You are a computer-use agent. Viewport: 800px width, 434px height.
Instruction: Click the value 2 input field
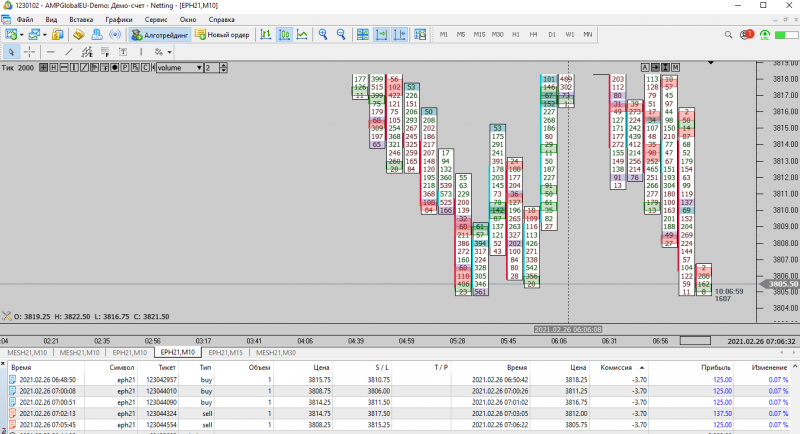(212, 67)
